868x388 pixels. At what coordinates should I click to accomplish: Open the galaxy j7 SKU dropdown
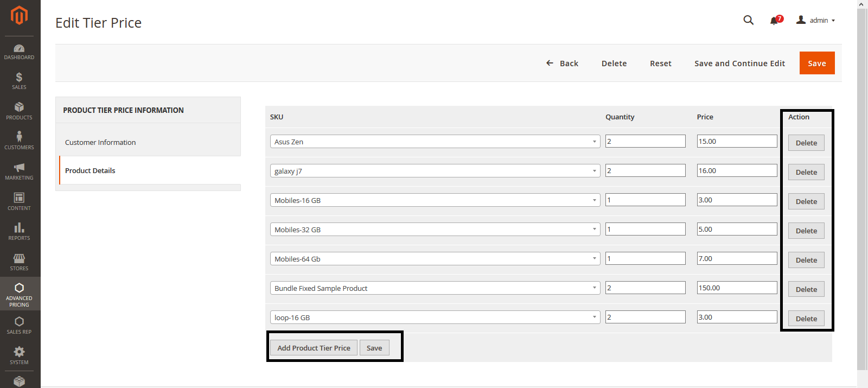pos(435,171)
